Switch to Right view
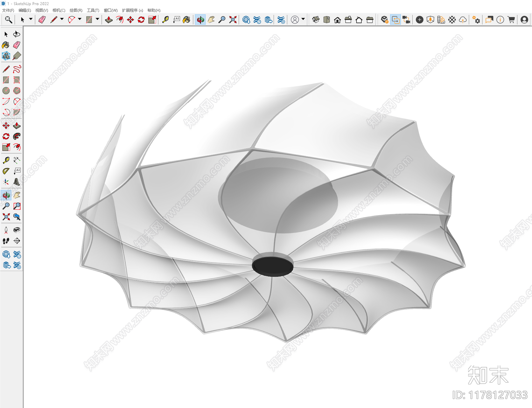The width and height of the screenshot is (532, 408). [348, 20]
